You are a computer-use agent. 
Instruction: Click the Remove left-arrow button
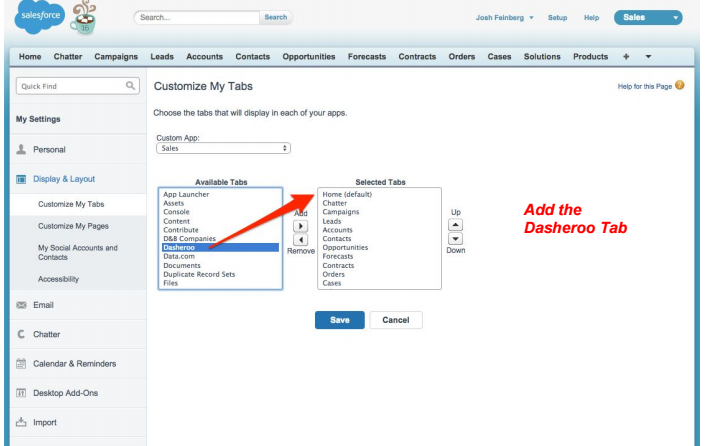pyautogui.click(x=300, y=240)
